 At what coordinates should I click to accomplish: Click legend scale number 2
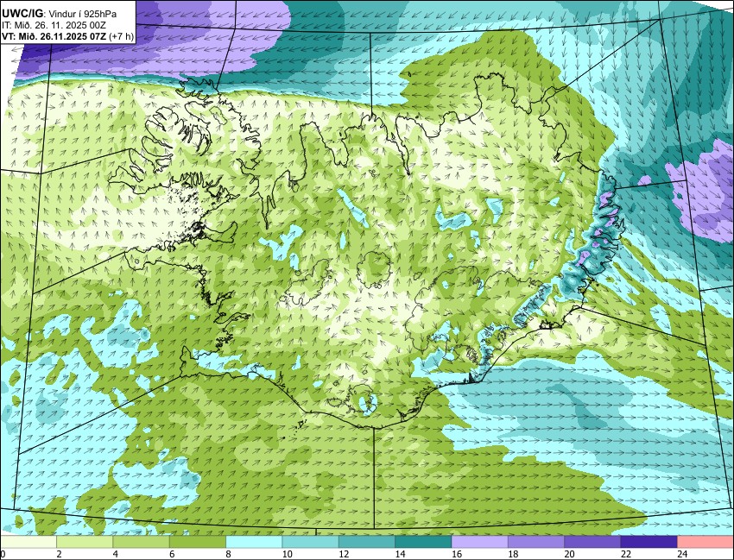pos(59,554)
